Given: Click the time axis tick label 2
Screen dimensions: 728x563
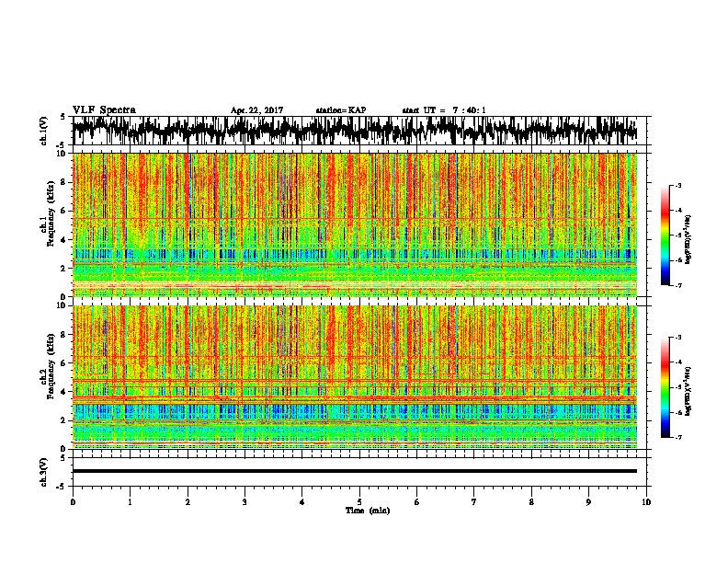Looking at the screenshot, I should (x=188, y=501).
